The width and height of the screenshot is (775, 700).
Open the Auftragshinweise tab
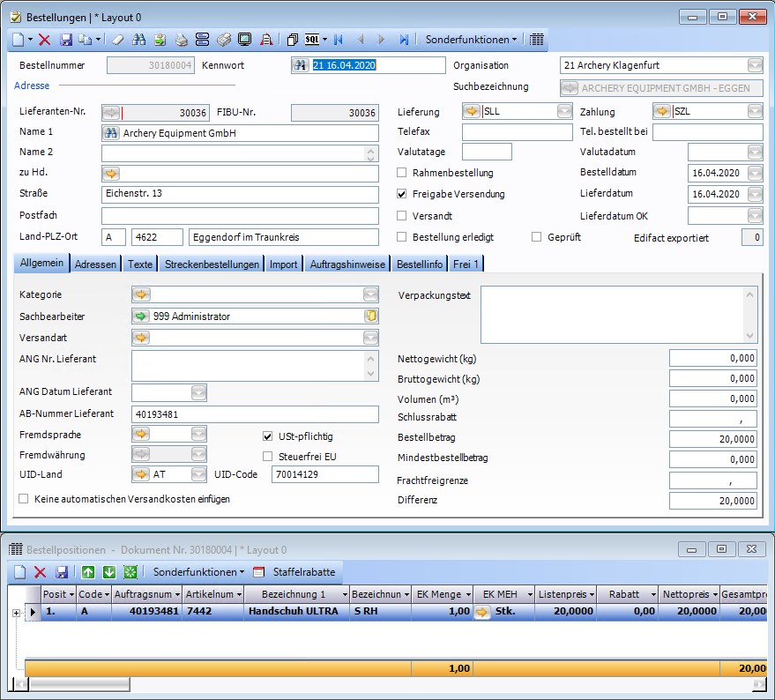click(x=347, y=264)
